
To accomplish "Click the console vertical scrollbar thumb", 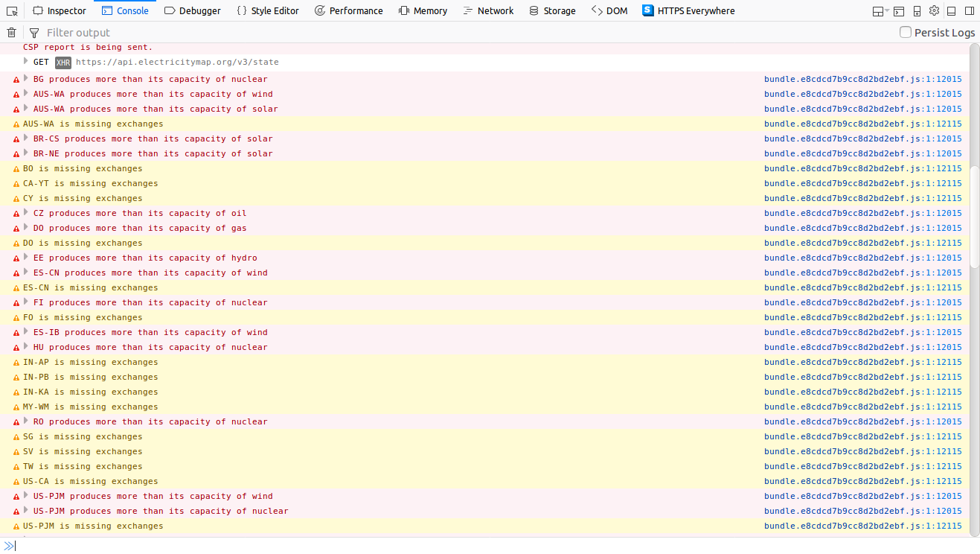I will click(x=975, y=217).
